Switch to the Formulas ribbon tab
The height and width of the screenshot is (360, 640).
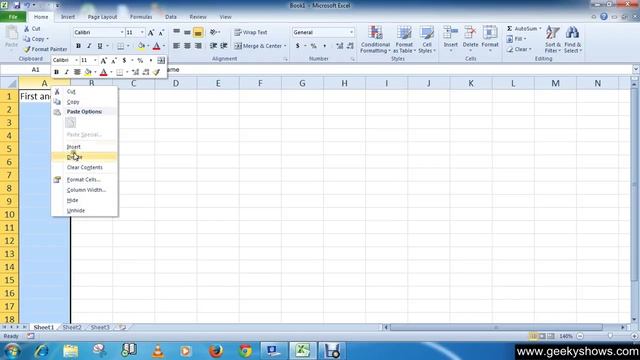(x=141, y=17)
